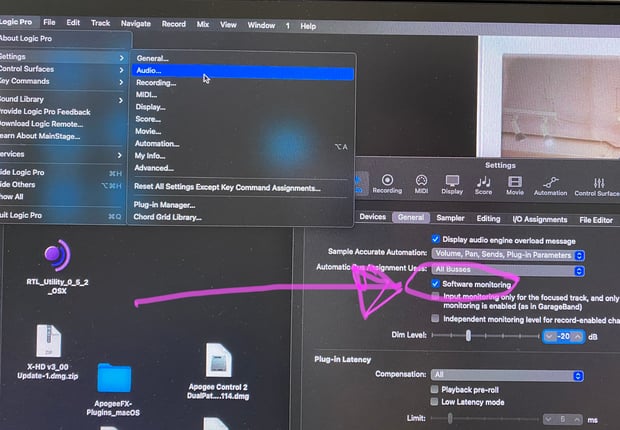Open the Automation settings icon
This screenshot has width=620, height=430.
point(550,186)
